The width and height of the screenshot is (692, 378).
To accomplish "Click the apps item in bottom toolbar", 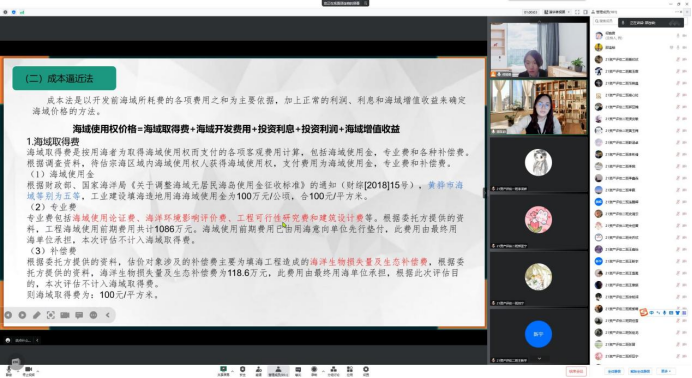I will pyautogui.click(x=350, y=371).
